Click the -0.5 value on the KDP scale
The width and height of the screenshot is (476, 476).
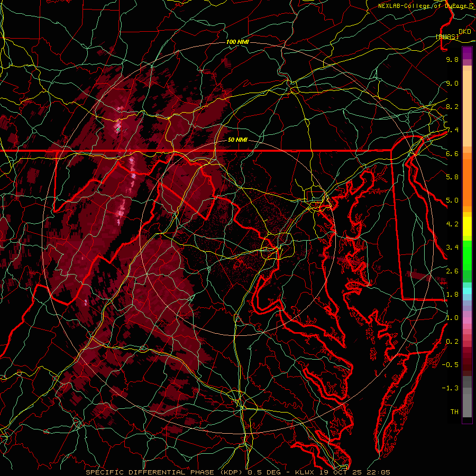(x=450, y=365)
